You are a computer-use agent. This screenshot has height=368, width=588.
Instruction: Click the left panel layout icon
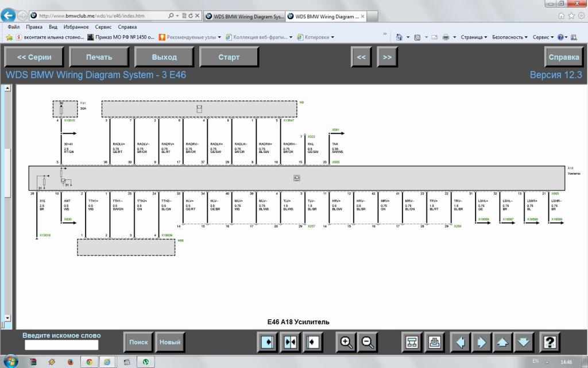(268, 342)
